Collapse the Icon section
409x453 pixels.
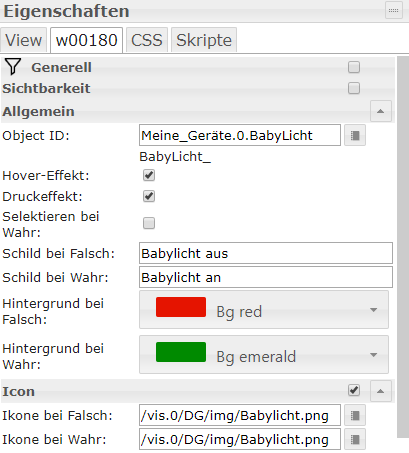coord(380,391)
